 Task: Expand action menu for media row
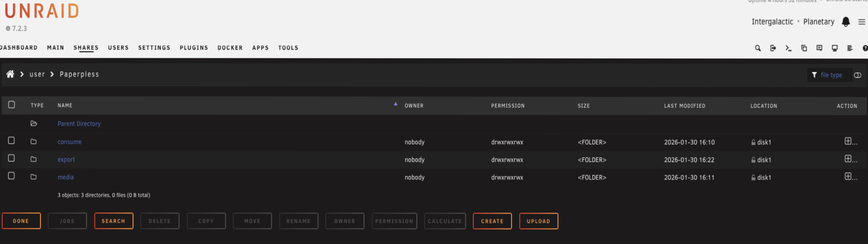click(850, 176)
